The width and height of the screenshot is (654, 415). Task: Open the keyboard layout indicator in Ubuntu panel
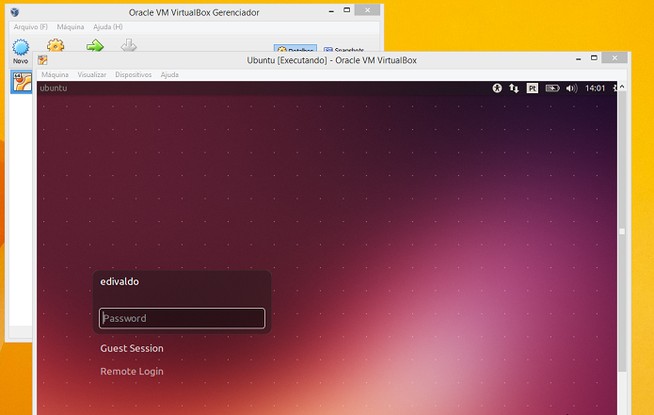(532, 88)
